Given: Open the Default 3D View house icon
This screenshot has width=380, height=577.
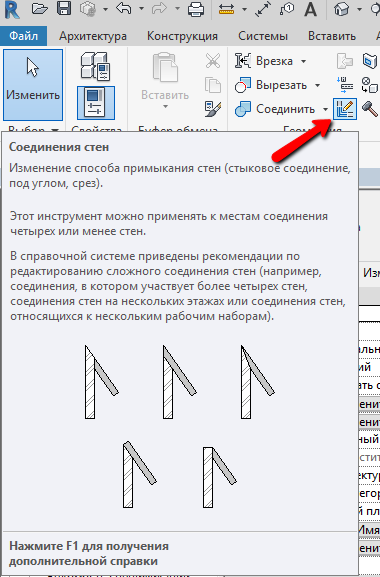Looking at the screenshot, I should point(342,9).
